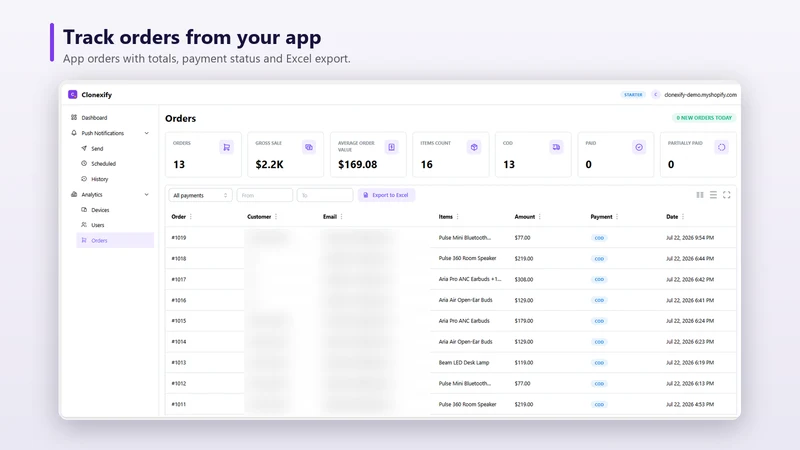This screenshot has height=450, width=800.
Task: Click the Items Count box icon
Action: tap(474, 147)
